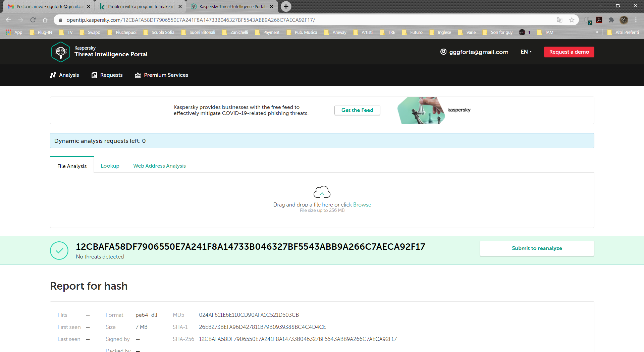The height and width of the screenshot is (352, 644).
Task: Open Premium Services
Action: point(161,75)
